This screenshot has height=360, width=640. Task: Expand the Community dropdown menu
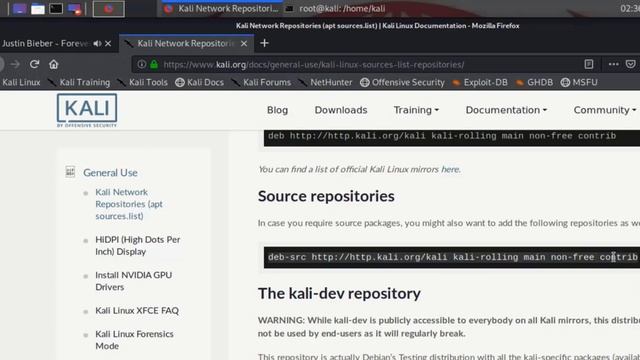605,110
